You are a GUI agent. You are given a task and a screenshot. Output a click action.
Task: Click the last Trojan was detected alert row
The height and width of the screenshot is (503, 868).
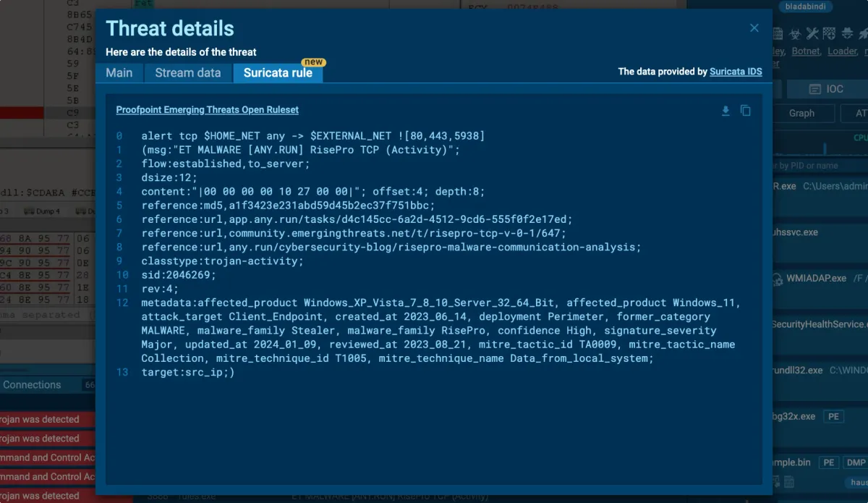click(x=47, y=496)
